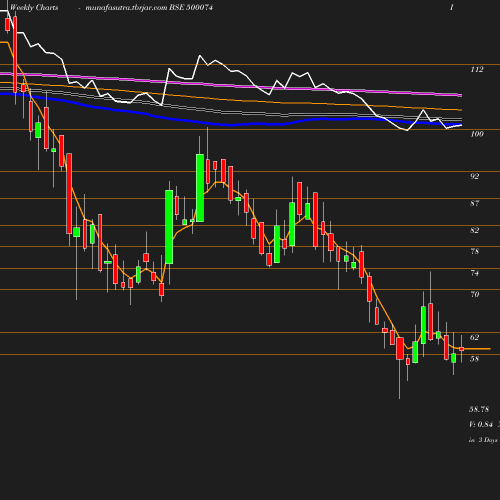This screenshot has width=500, height=500.
Task: Click the 112 price axis label
Action: (x=477, y=69)
